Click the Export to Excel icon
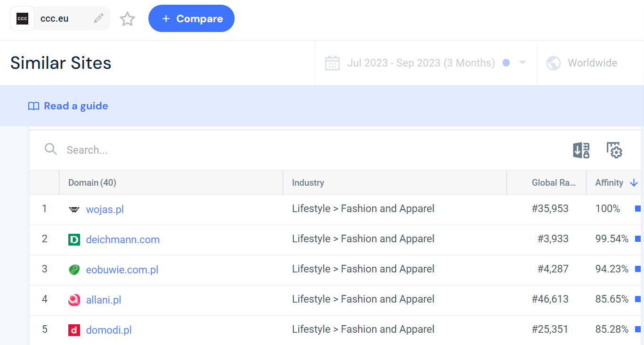The height and width of the screenshot is (345, 644). (581, 150)
